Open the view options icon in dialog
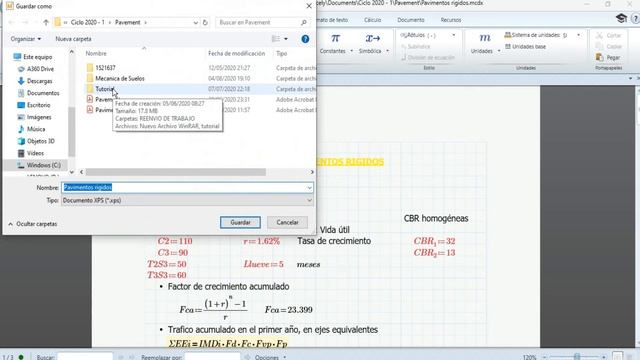 pos(276,39)
